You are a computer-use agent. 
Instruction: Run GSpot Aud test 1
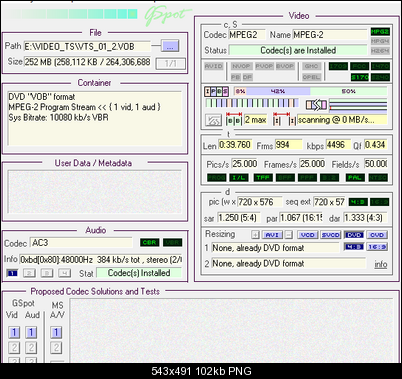(x=31, y=332)
